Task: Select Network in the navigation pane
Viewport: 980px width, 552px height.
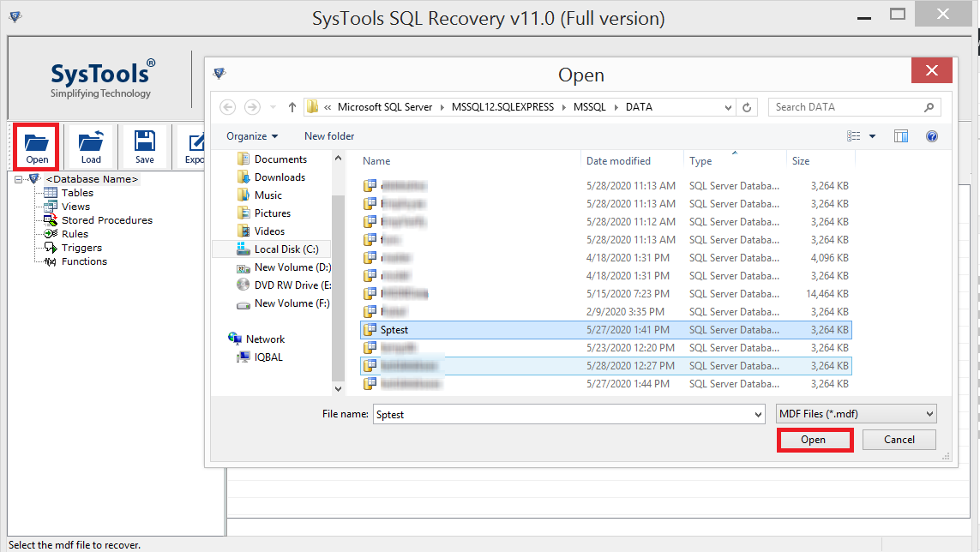Action: [x=265, y=339]
